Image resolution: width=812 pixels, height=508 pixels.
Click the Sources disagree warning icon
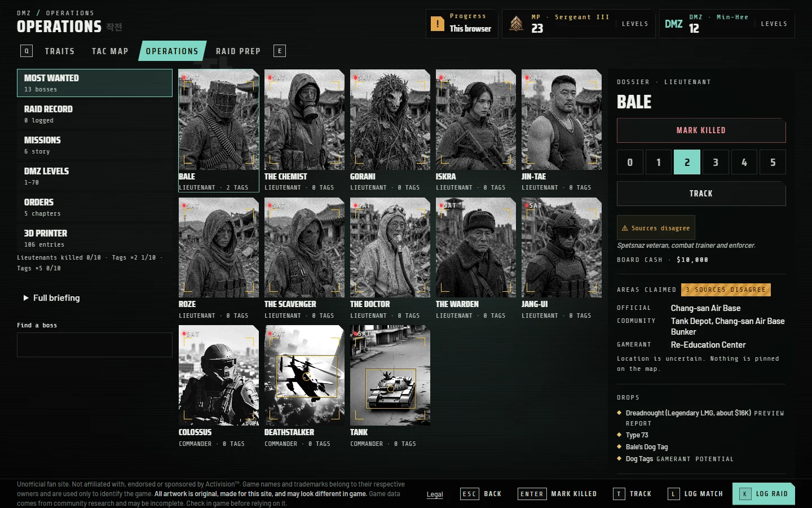click(624, 228)
